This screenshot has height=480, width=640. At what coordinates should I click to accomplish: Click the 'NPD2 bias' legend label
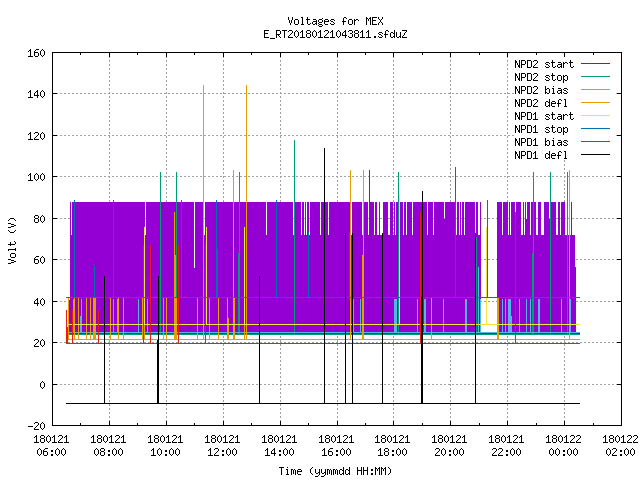[541, 90]
